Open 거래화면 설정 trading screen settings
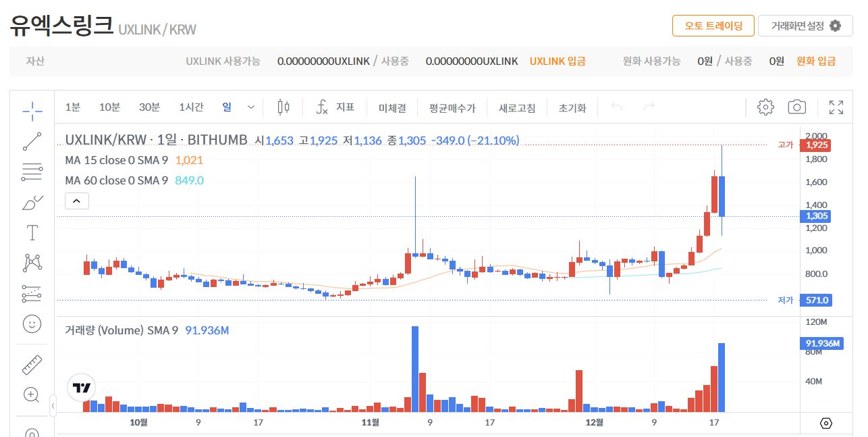 806,26
